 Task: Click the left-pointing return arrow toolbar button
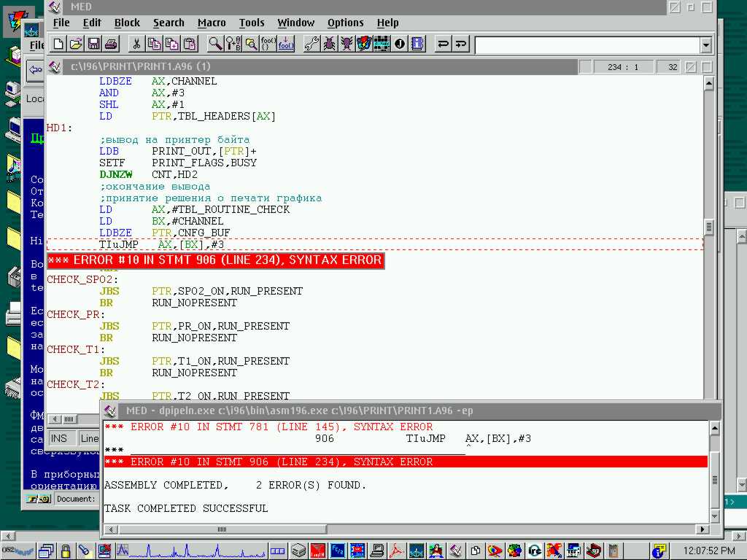[x=443, y=44]
